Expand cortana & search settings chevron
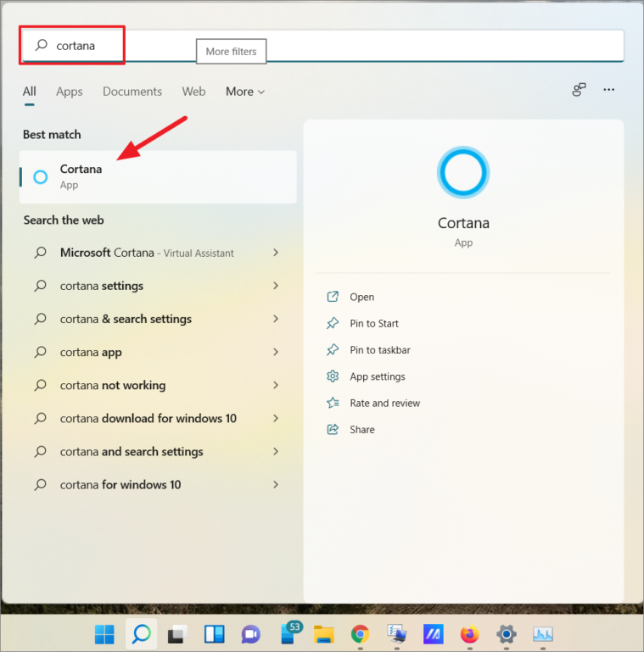The height and width of the screenshot is (652, 644). pos(276,319)
